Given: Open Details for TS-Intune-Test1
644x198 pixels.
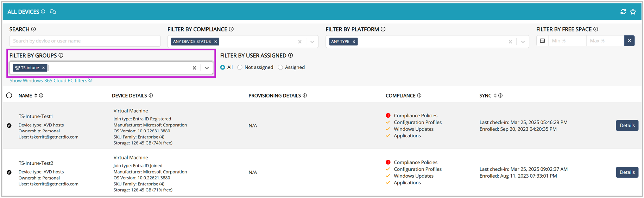Looking at the screenshot, I should (x=627, y=125).
